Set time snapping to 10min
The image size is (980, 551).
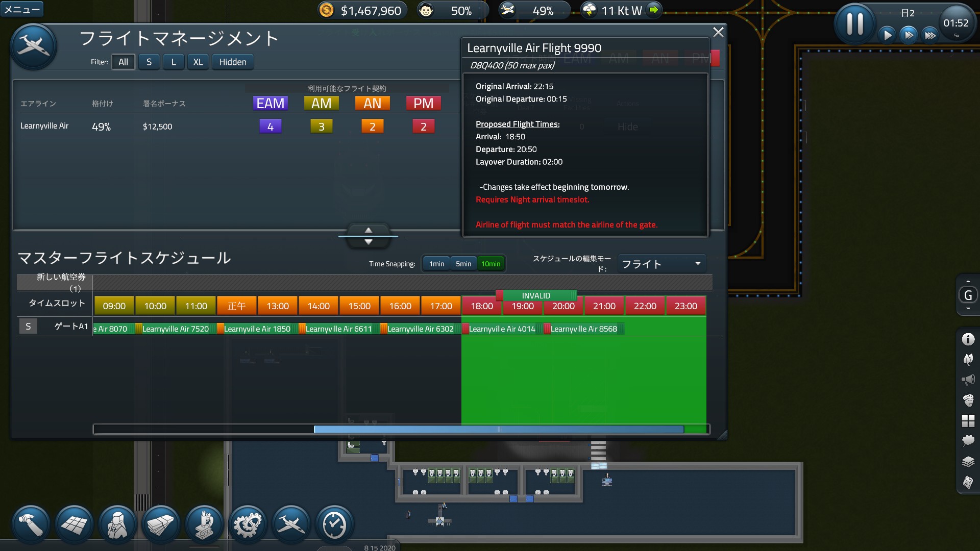tap(491, 264)
